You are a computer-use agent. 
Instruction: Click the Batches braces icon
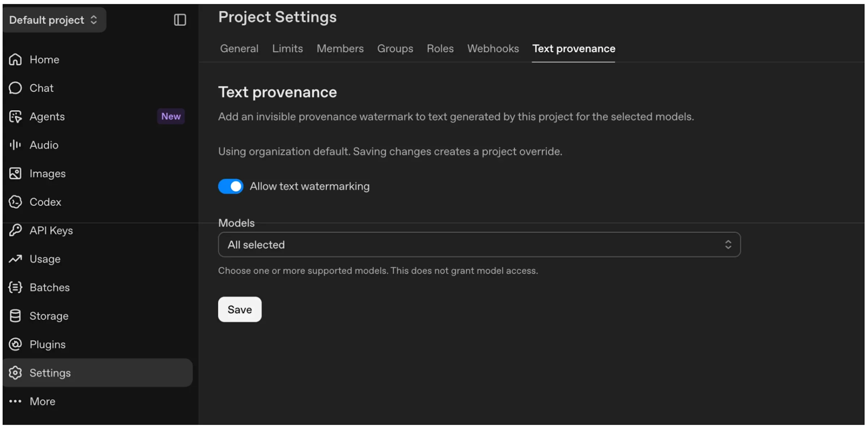15,288
